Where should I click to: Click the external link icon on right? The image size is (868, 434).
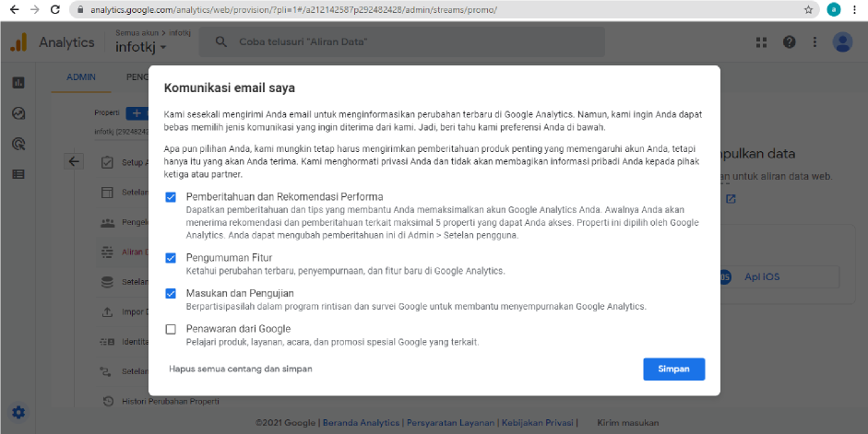coord(731,199)
